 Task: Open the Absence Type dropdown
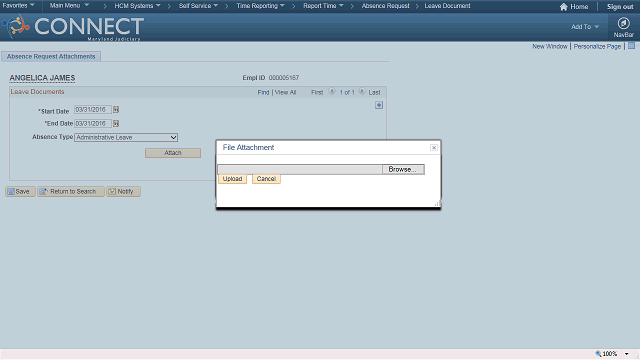click(126, 138)
